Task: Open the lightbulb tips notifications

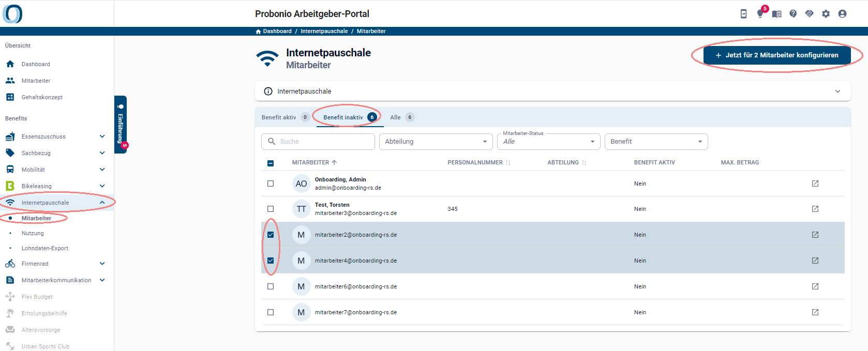Action: [760, 14]
